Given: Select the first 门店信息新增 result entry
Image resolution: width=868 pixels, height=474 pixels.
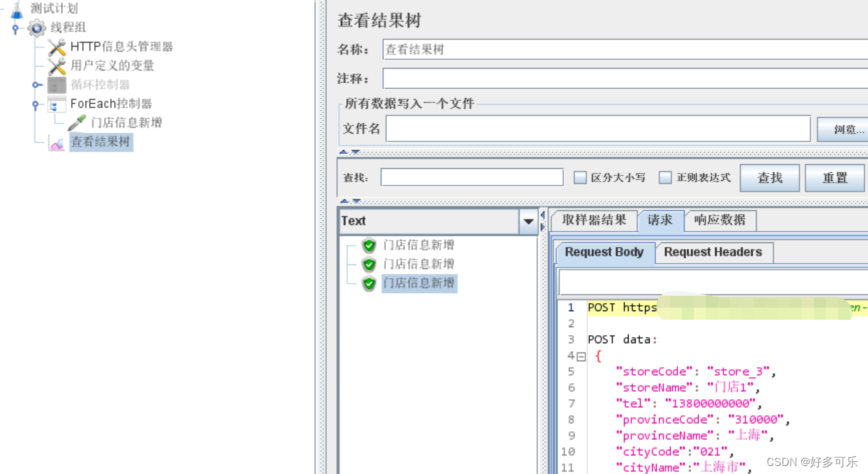Looking at the screenshot, I should point(419,246).
